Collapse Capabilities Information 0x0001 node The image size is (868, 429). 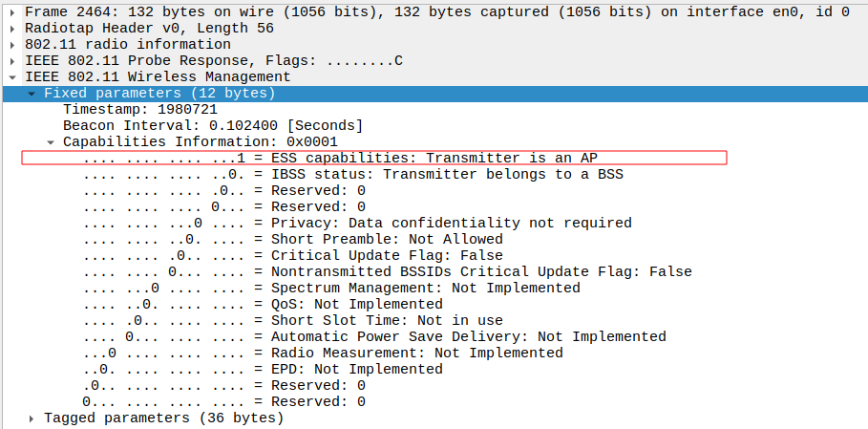tap(51, 142)
